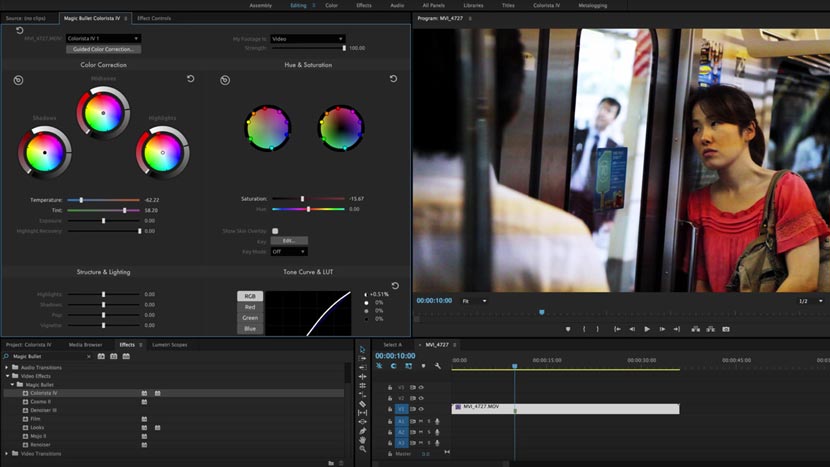Screen dimensions: 830x467
Task: Switch to the Color workspace
Action: click(331, 5)
